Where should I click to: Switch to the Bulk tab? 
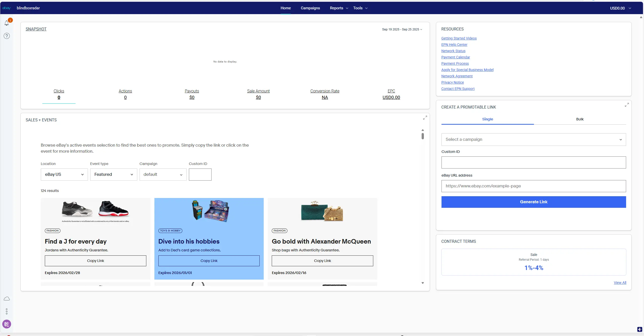(x=580, y=119)
